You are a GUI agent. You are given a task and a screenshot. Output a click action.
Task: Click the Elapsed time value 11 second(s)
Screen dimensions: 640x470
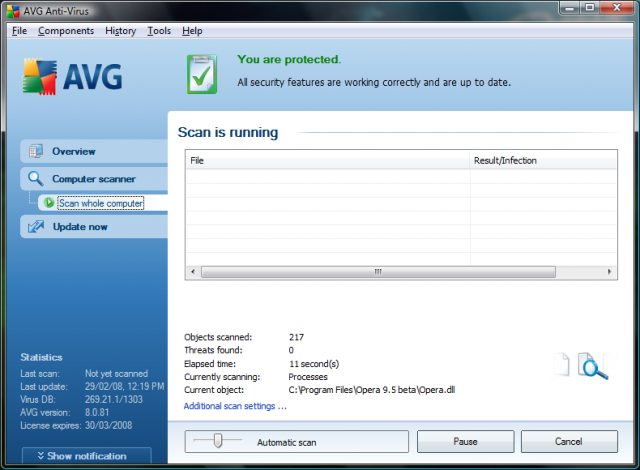pyautogui.click(x=314, y=364)
